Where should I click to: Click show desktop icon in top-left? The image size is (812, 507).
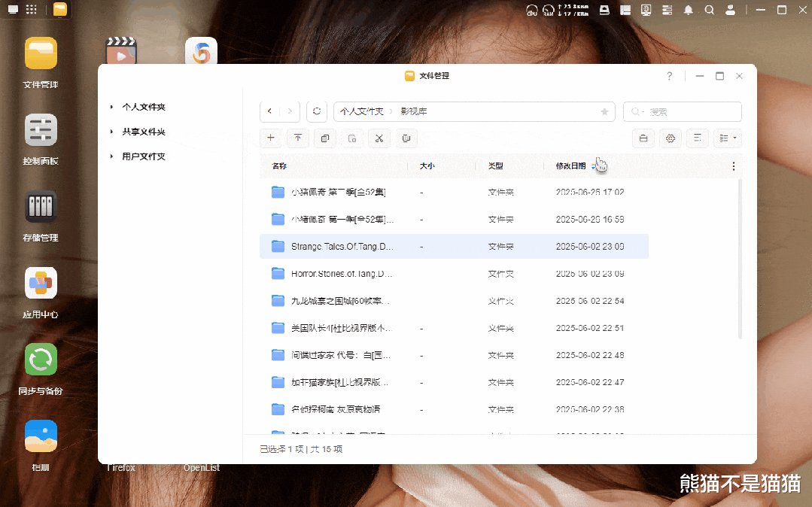click(13, 9)
